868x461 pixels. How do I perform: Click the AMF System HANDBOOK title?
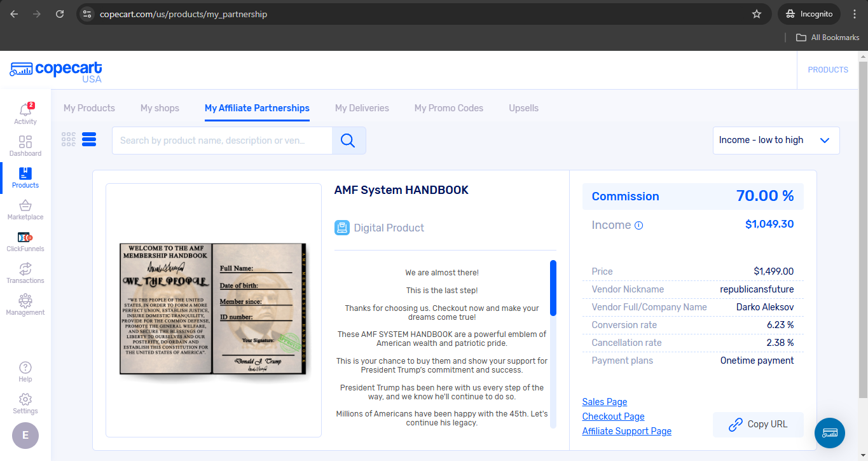[x=401, y=190]
